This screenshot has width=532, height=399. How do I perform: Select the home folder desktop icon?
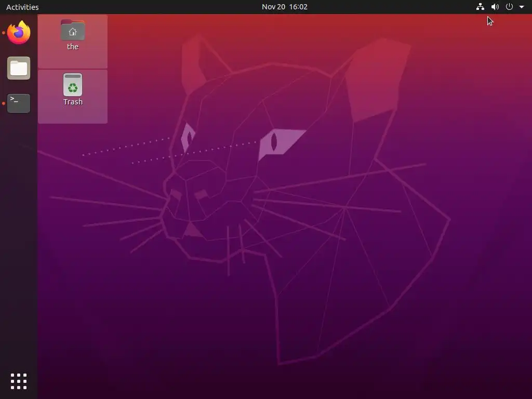point(73,30)
